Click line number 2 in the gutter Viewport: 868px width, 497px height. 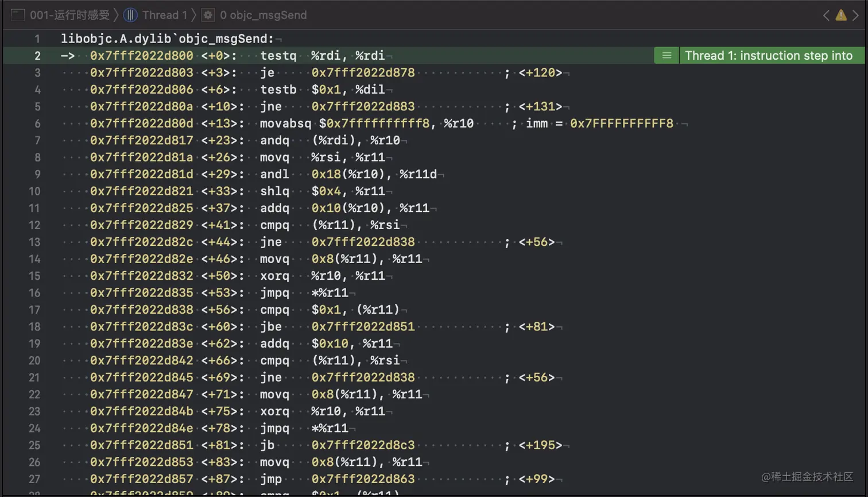click(37, 56)
